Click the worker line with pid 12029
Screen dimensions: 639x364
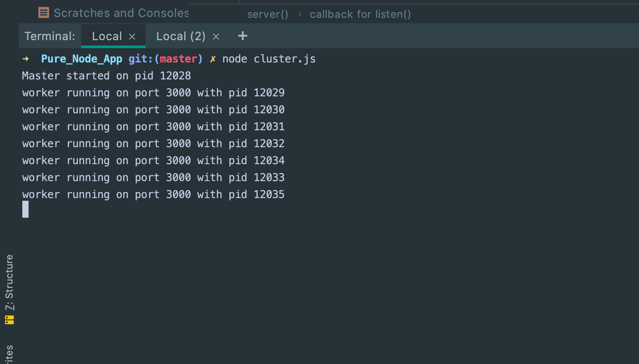(154, 93)
